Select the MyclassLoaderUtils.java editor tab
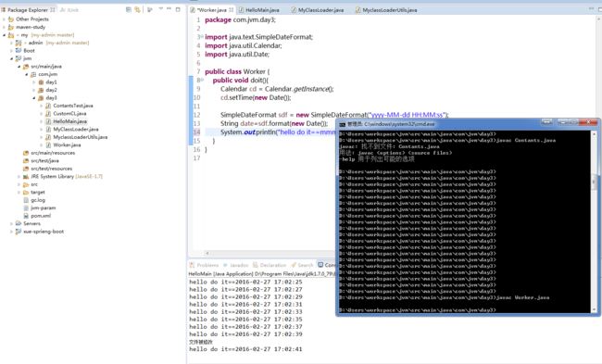This screenshot has width=602, height=364. [x=386, y=10]
